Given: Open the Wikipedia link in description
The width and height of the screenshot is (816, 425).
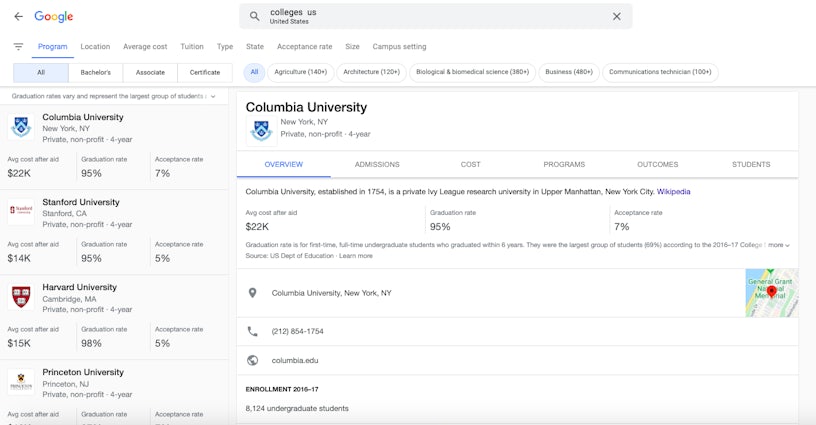Looking at the screenshot, I should (x=673, y=191).
